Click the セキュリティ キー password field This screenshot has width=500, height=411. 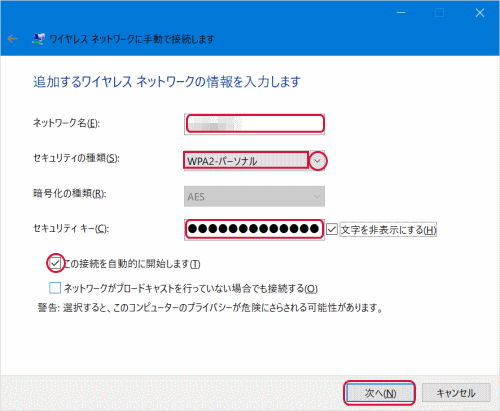tap(254, 229)
